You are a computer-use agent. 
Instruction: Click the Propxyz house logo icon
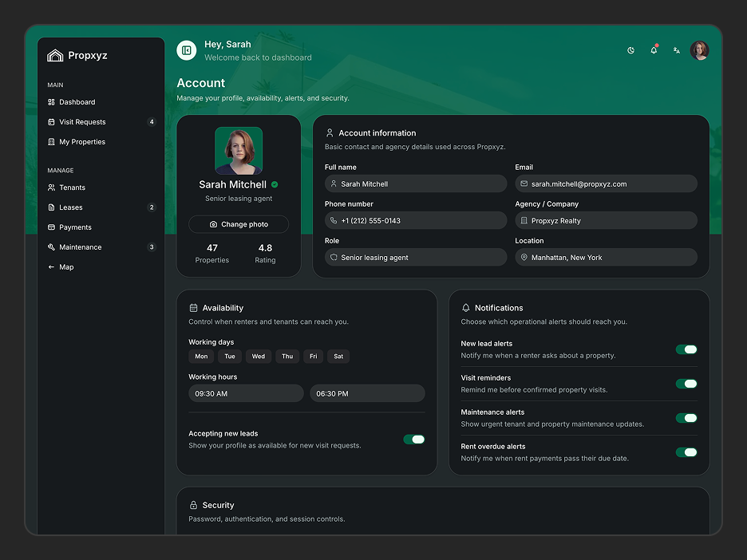point(55,55)
